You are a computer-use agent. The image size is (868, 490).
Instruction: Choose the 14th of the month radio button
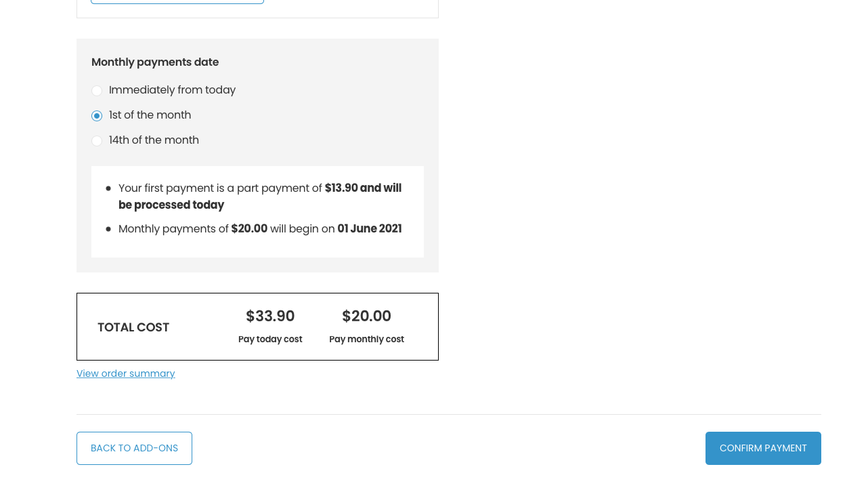pos(97,141)
